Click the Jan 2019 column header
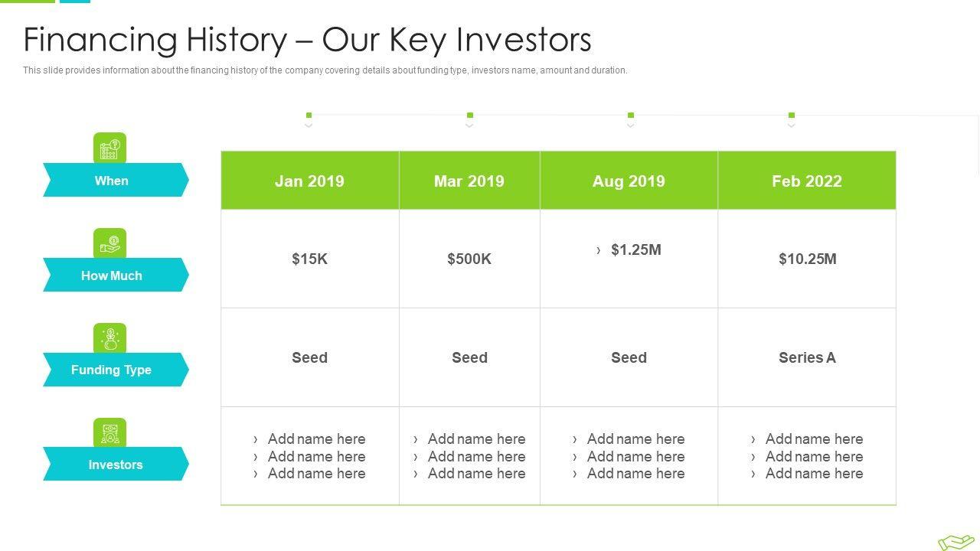Viewport: 980px width, 551px height. coord(309,181)
